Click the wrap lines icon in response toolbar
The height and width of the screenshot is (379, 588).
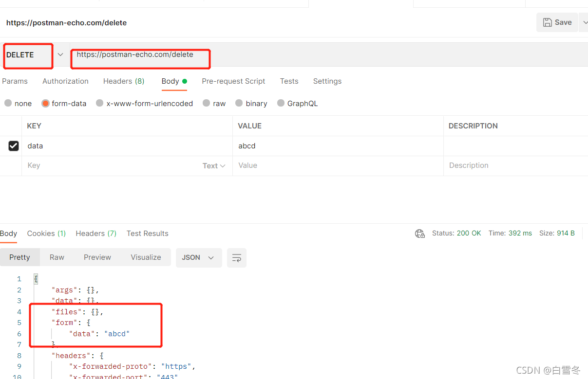tap(236, 258)
